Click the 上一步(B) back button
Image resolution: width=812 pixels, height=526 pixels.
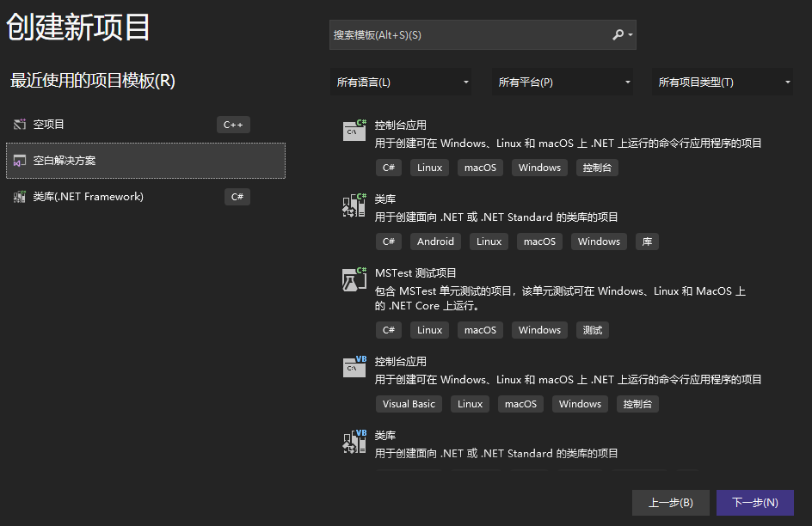(x=671, y=503)
